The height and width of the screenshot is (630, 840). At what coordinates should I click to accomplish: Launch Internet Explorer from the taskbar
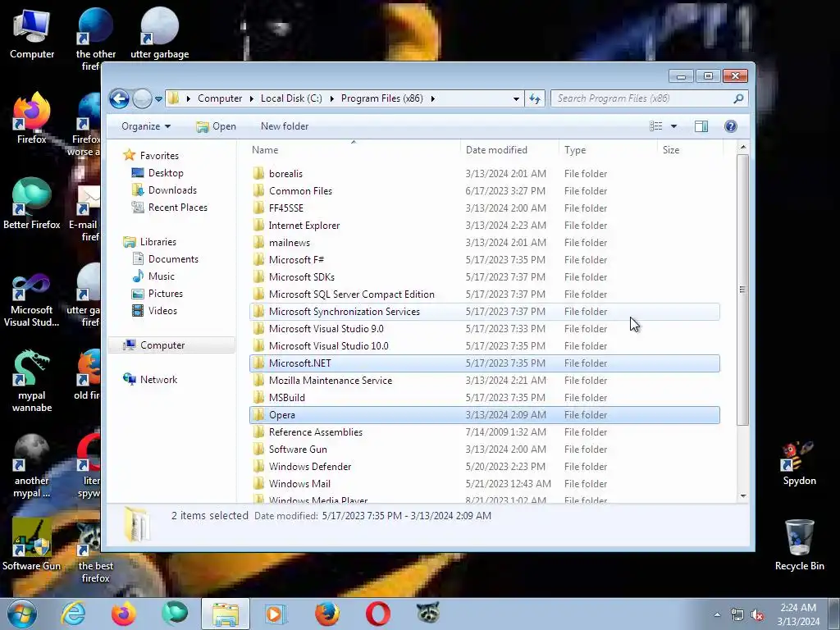[73, 614]
